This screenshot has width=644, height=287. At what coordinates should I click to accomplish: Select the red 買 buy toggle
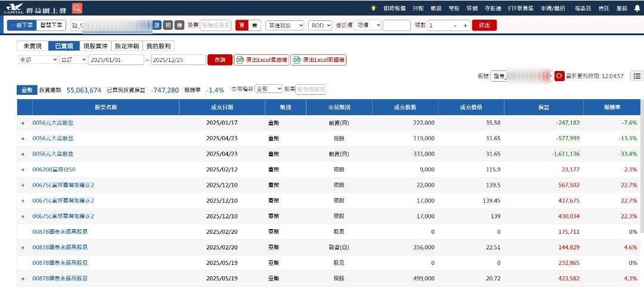pyautogui.click(x=242, y=26)
